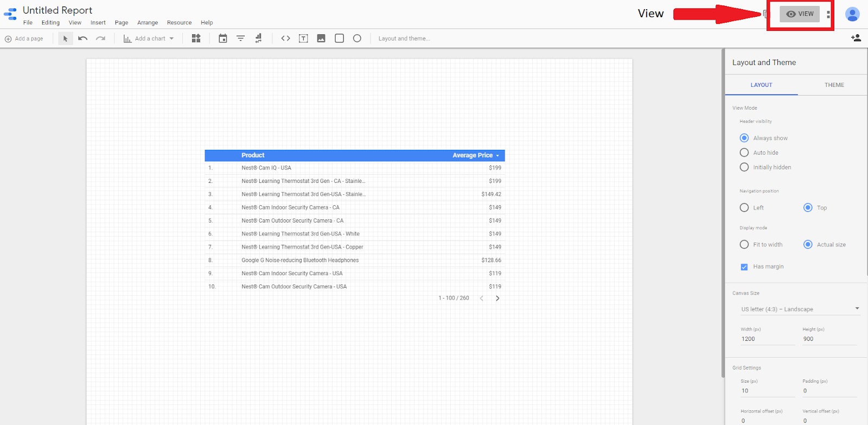Viewport: 868px width, 425px height.
Task: Switch to the THEME tab
Action: [x=834, y=85]
